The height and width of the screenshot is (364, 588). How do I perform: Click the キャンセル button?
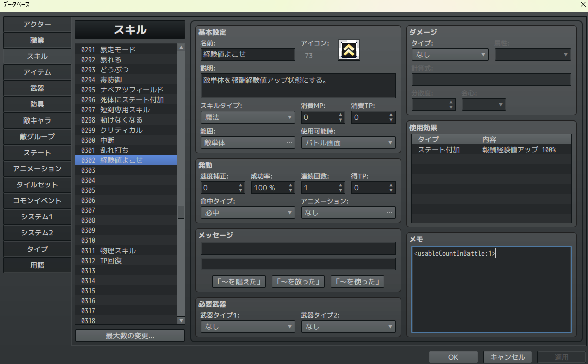click(x=507, y=357)
